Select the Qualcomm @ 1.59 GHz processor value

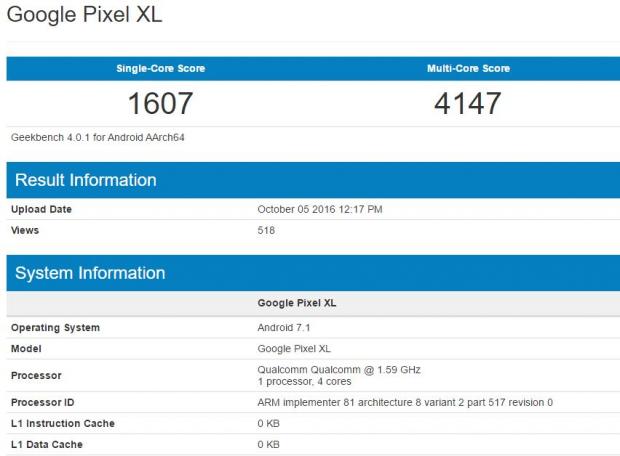tap(339, 369)
